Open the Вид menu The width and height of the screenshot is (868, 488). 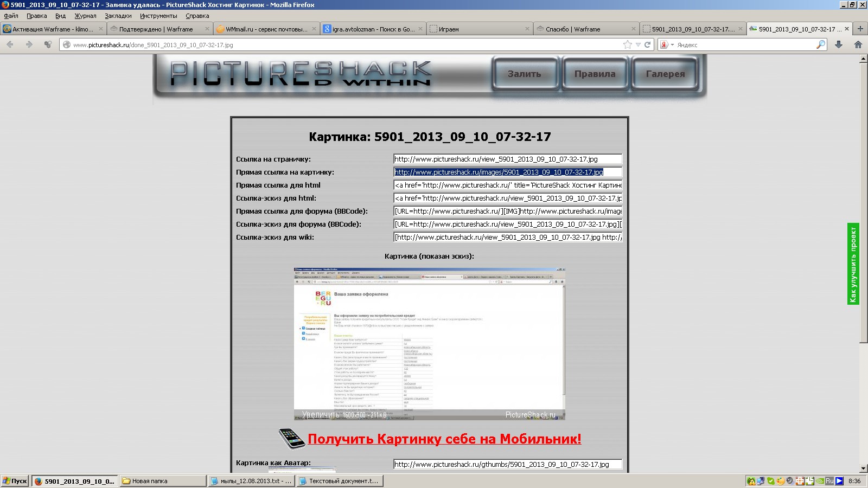60,16
